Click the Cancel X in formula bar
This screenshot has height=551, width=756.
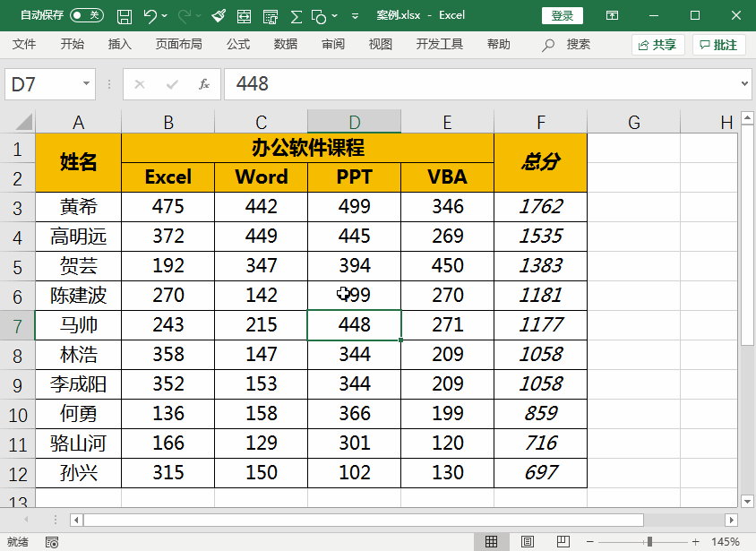pos(140,84)
